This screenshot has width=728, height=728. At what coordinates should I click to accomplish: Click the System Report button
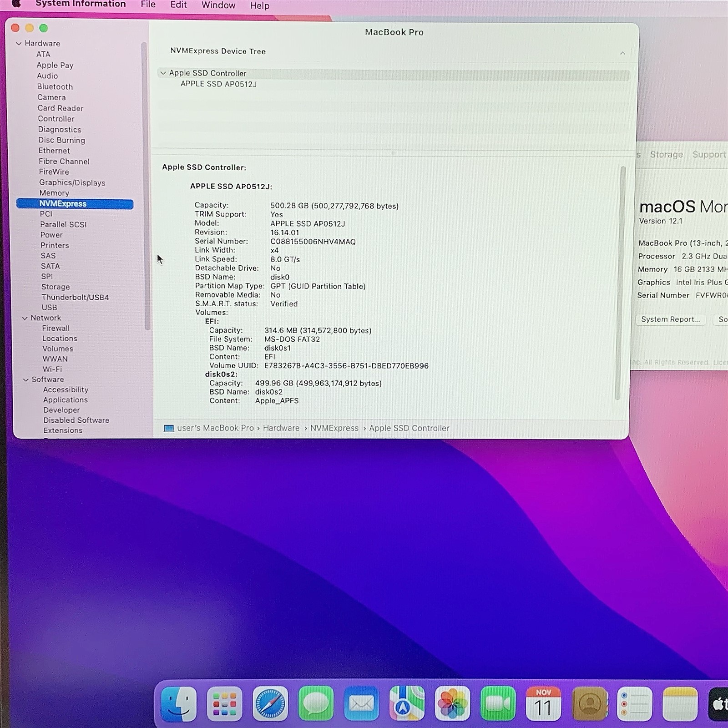[x=670, y=319]
